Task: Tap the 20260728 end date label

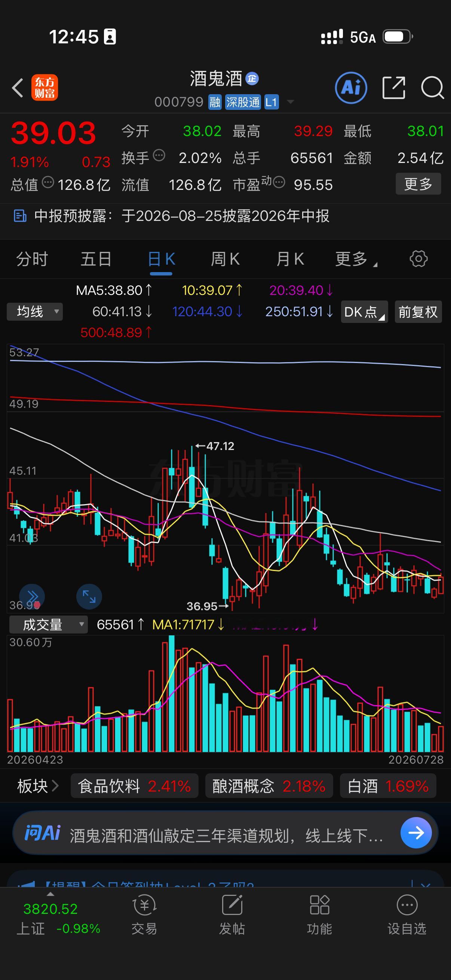Action: 416,760
